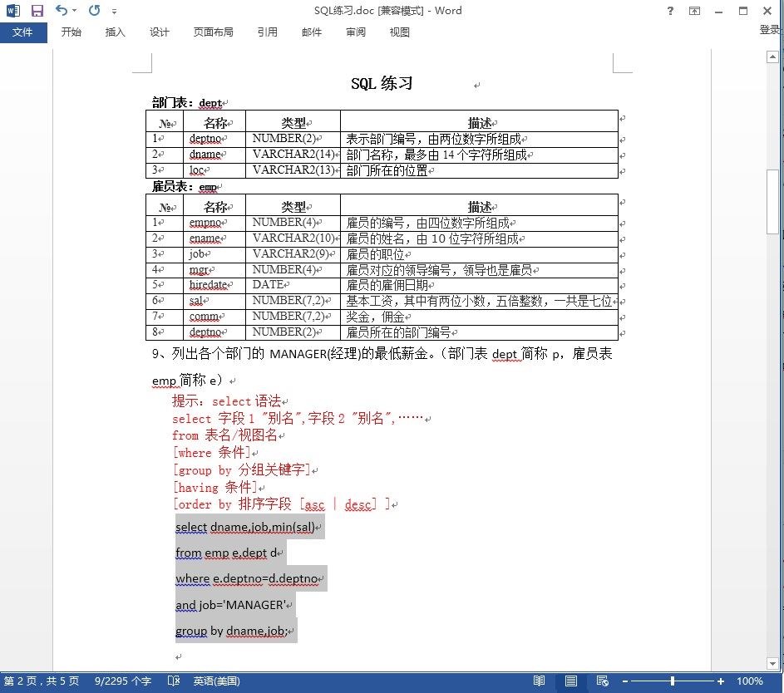Save the document with the floppy disk icon
Screen dimensions: 784x693
37,11
